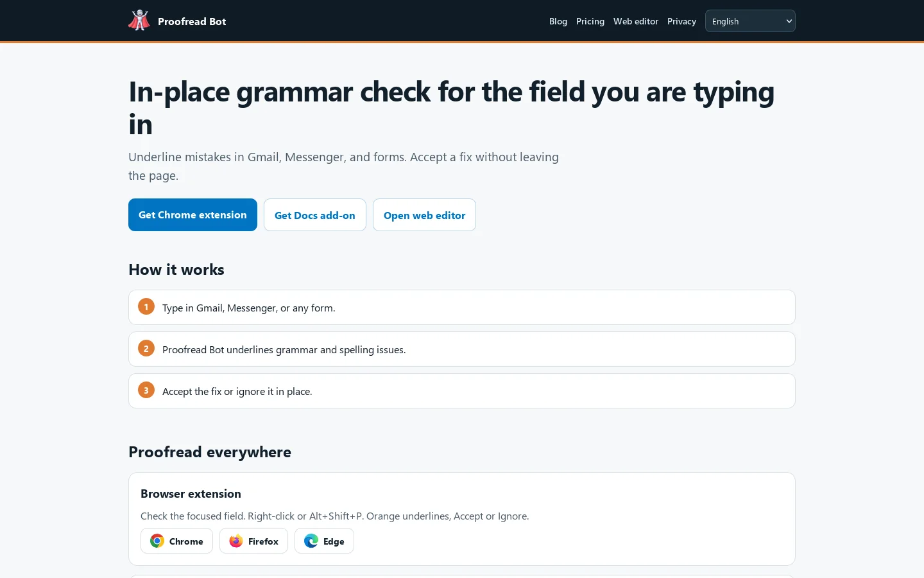Go to the Pricing page
This screenshot has width=924, height=578.
[x=590, y=21]
